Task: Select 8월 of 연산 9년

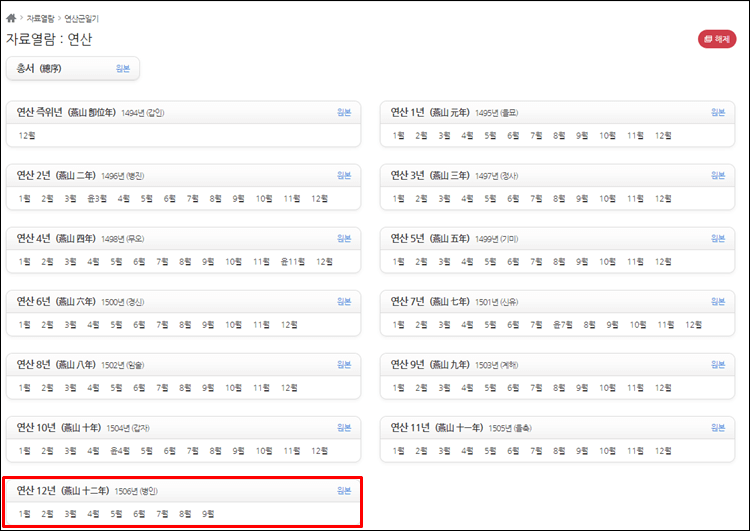Action: pos(559,388)
